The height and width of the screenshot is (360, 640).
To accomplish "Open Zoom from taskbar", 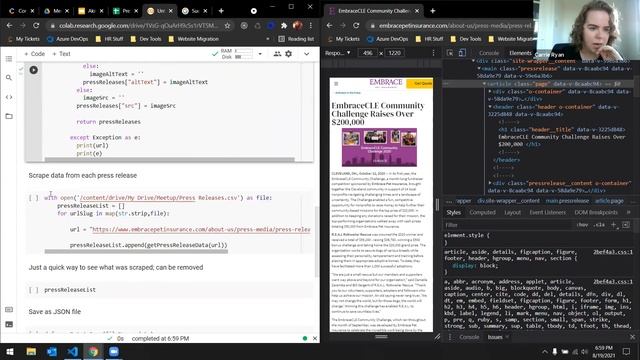I will tap(114, 351).
